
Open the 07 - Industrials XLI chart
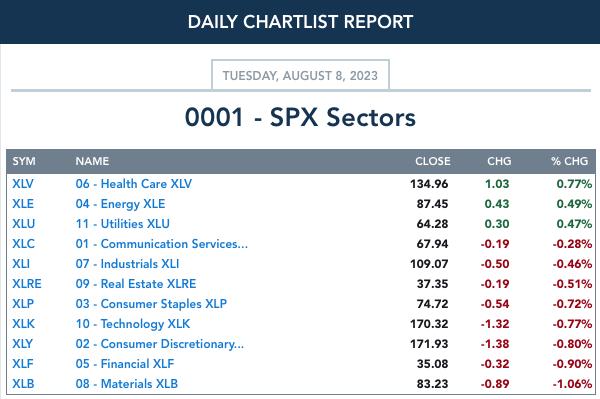(x=127, y=264)
